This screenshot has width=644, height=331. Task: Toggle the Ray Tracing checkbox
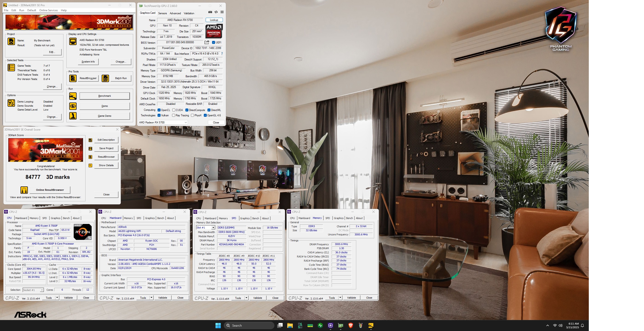pyautogui.click(x=173, y=115)
